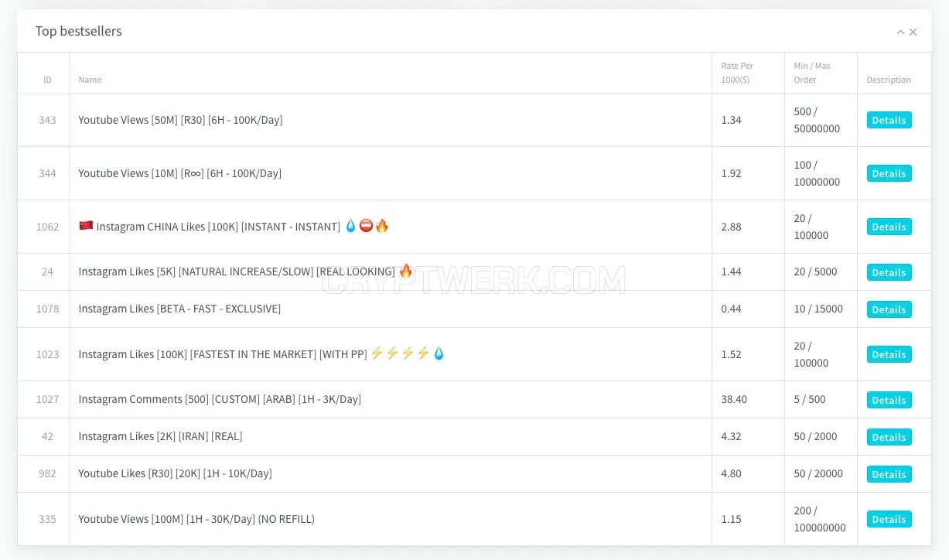
Task: Click the no-entry emoji in CHINA Likes row
Action: click(366, 226)
